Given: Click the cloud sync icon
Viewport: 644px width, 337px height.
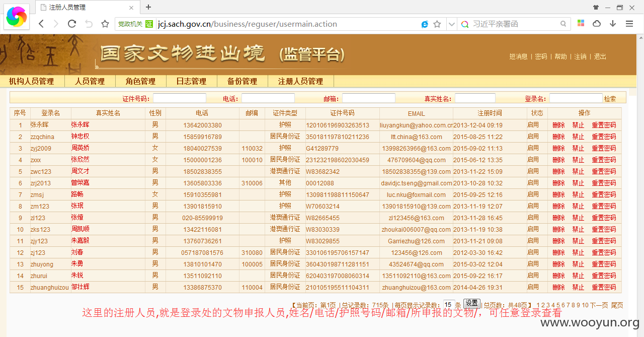Looking at the screenshot, I should 597,24.
